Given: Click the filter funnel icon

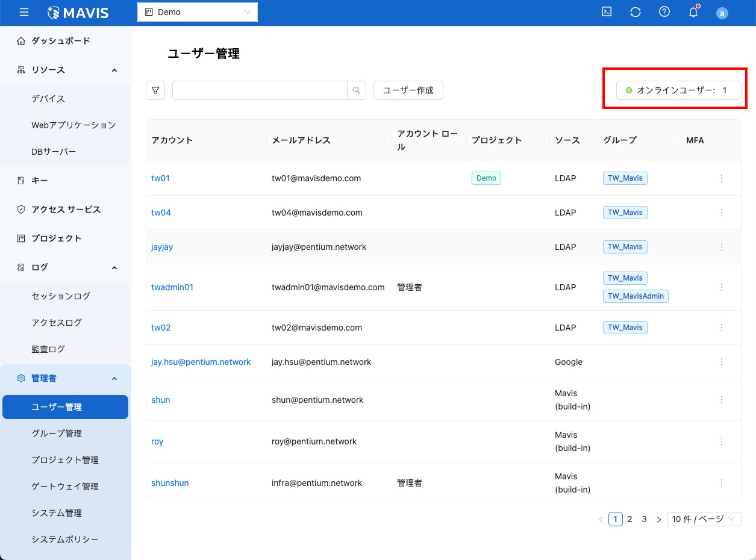Looking at the screenshot, I should click(x=155, y=90).
